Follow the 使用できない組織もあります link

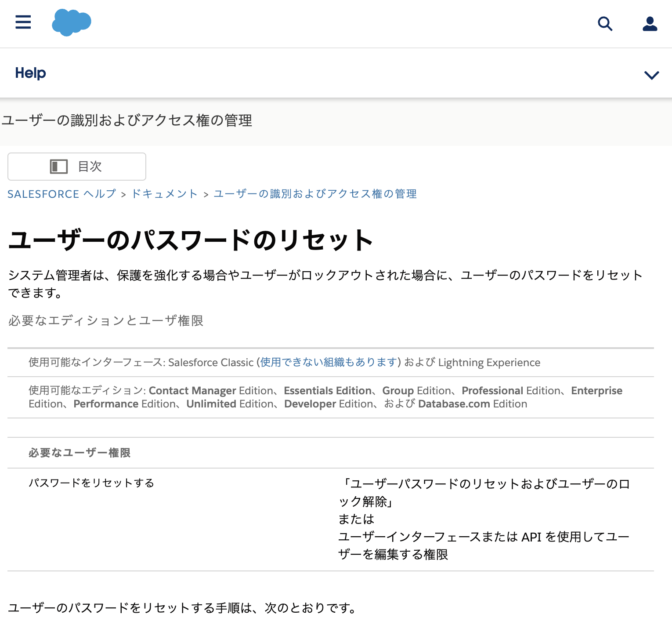329,362
